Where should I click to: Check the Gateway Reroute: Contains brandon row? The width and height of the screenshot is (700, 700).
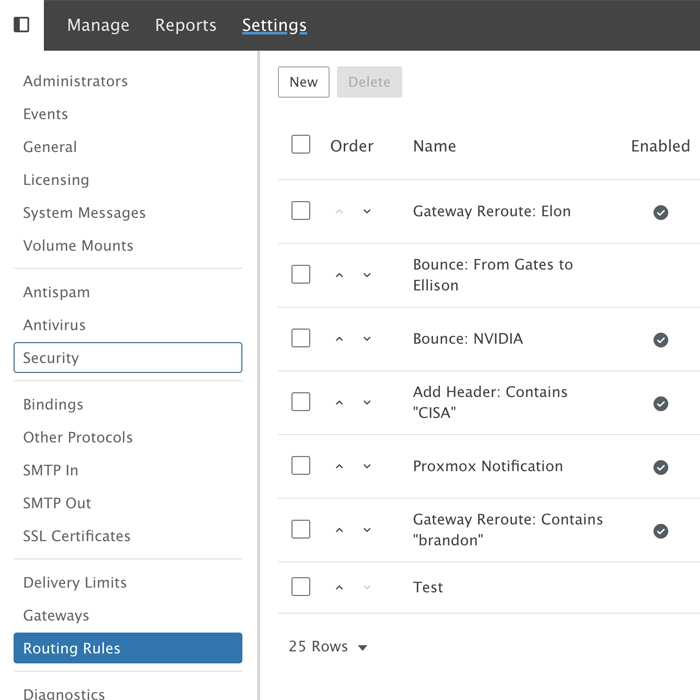pyautogui.click(x=300, y=529)
